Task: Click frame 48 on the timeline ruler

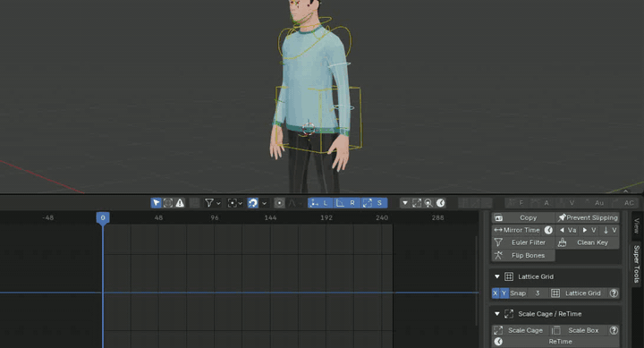Action: tap(158, 217)
